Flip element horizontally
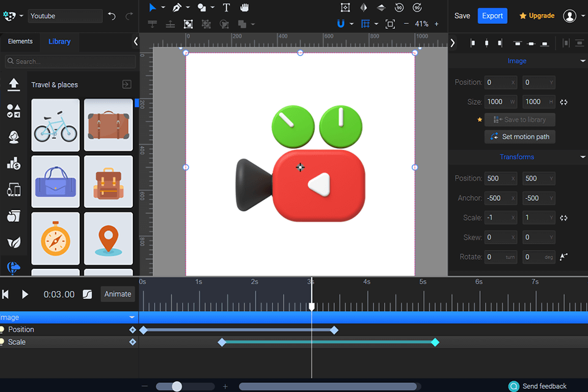Image resolution: width=588 pixels, height=392 pixels. pyautogui.click(x=363, y=7)
